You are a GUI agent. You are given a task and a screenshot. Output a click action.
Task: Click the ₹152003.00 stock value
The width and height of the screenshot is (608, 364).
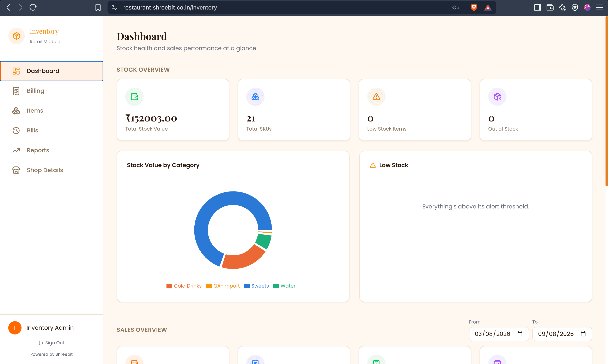point(151,119)
